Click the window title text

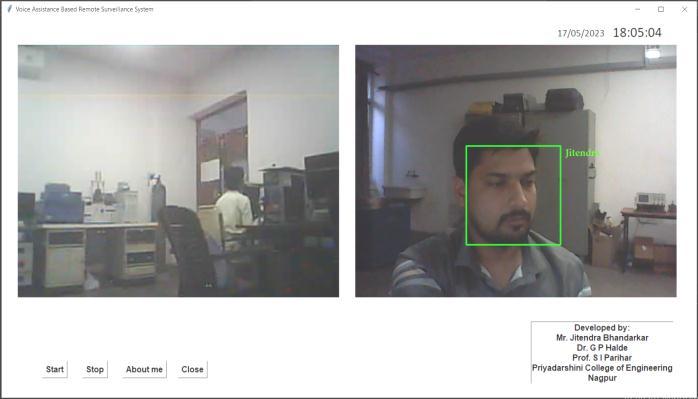click(84, 9)
